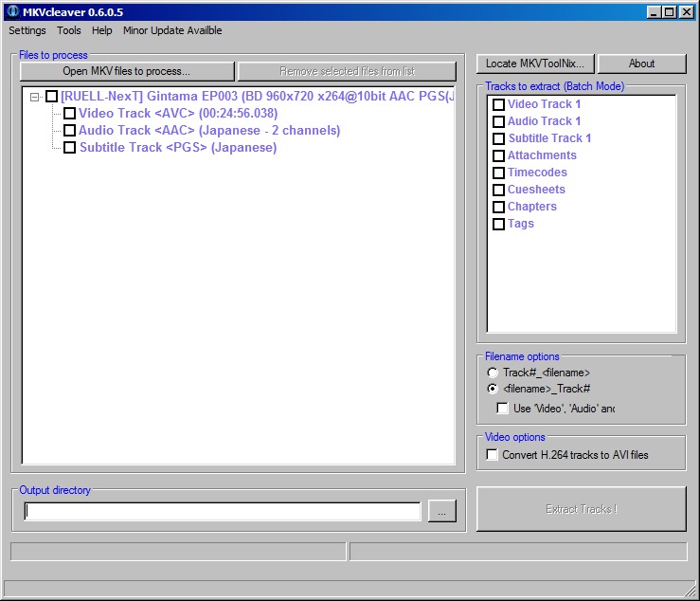Click the Locate MKVToolNix button
700x601 pixels.
(x=535, y=64)
